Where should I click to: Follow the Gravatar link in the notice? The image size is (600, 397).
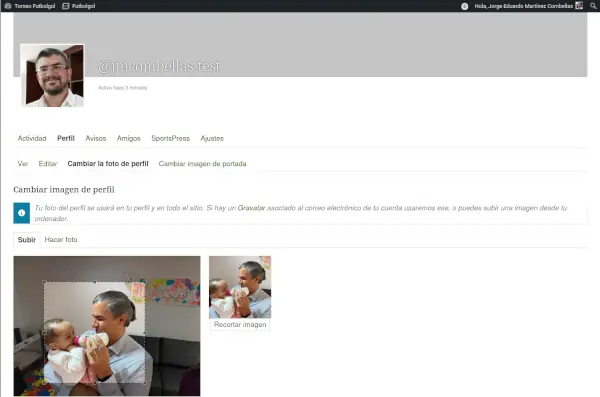click(x=251, y=208)
